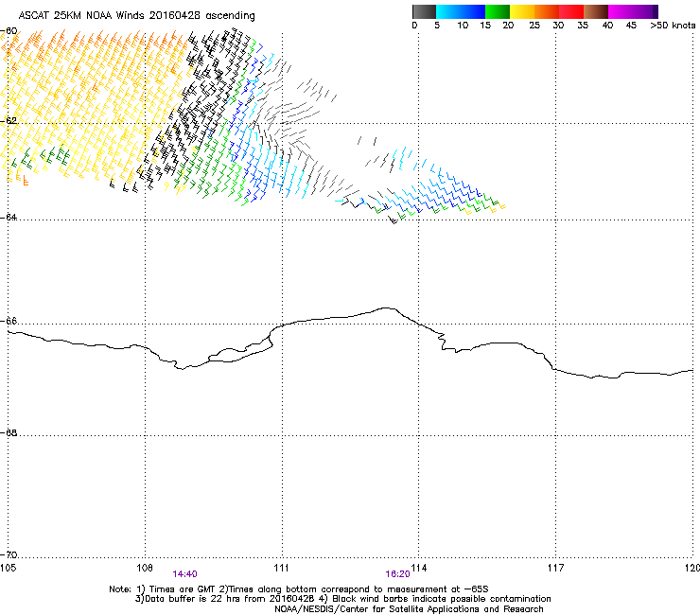Click the longitude label 114
The image size is (700, 615).
tap(419, 568)
